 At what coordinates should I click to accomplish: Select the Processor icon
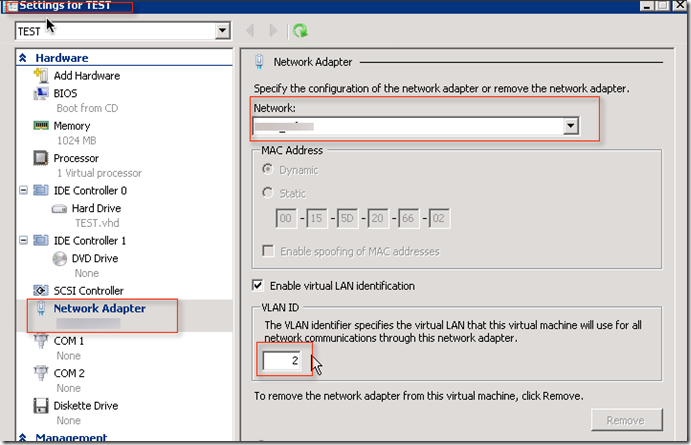pos(41,158)
